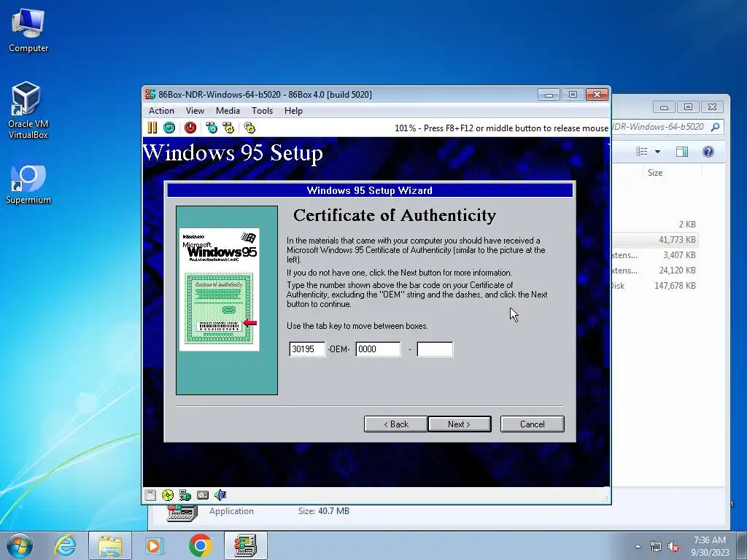Cancel the Windows 95 Setup Wizard
This screenshot has height=560, width=747.
pos(532,424)
